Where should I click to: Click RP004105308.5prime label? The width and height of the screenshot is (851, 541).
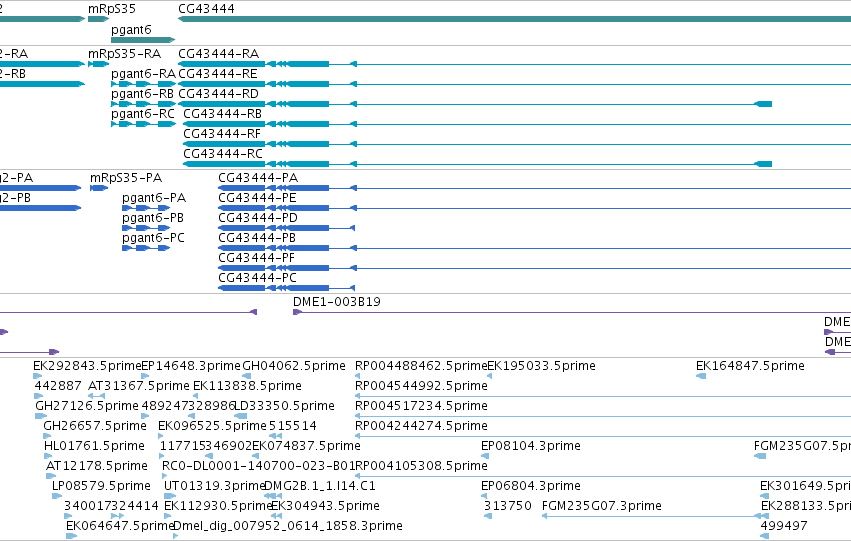point(421,466)
